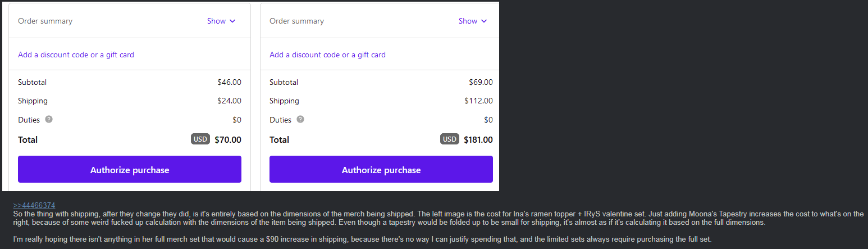Click the $46.00 subtotal value

tap(229, 82)
